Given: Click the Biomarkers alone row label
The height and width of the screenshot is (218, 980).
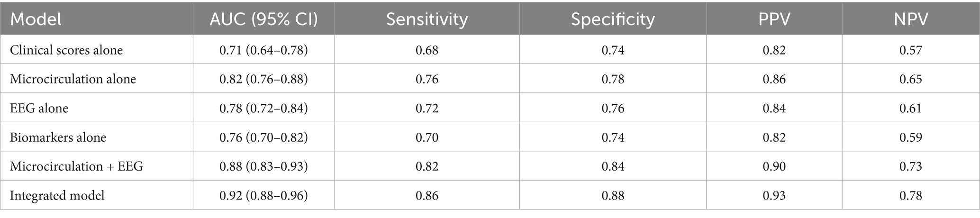Looking at the screenshot, I should tap(58, 137).
